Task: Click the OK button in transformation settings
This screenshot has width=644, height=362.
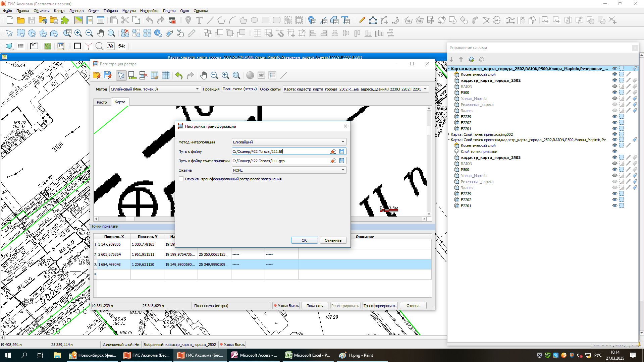Action: pos(304,240)
